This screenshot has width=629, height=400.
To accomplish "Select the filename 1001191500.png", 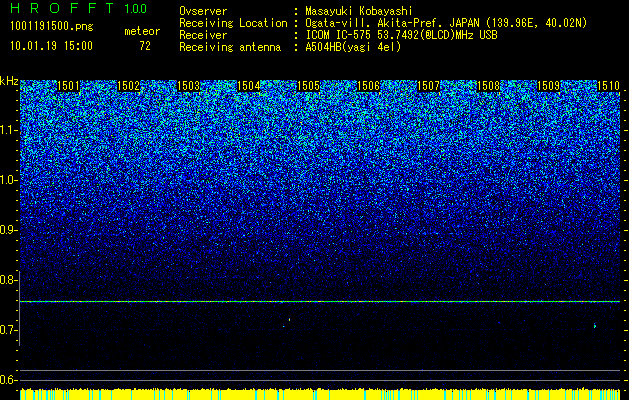I will click(x=52, y=26).
